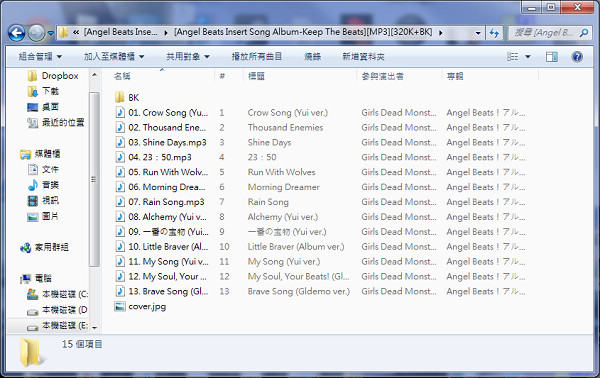The image size is (600, 378).
Task: Click the blue Help icon
Action: click(x=577, y=57)
